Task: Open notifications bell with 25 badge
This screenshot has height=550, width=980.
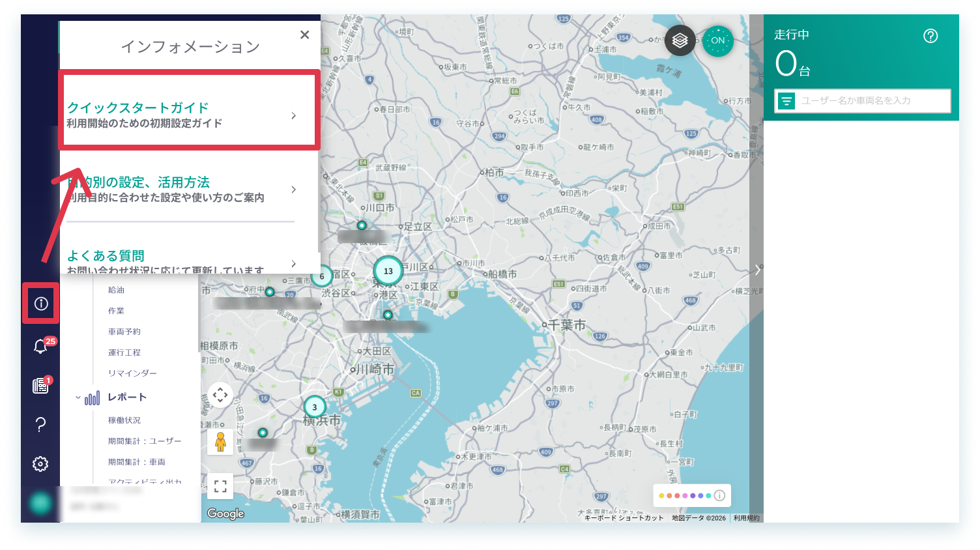Action: (40, 346)
